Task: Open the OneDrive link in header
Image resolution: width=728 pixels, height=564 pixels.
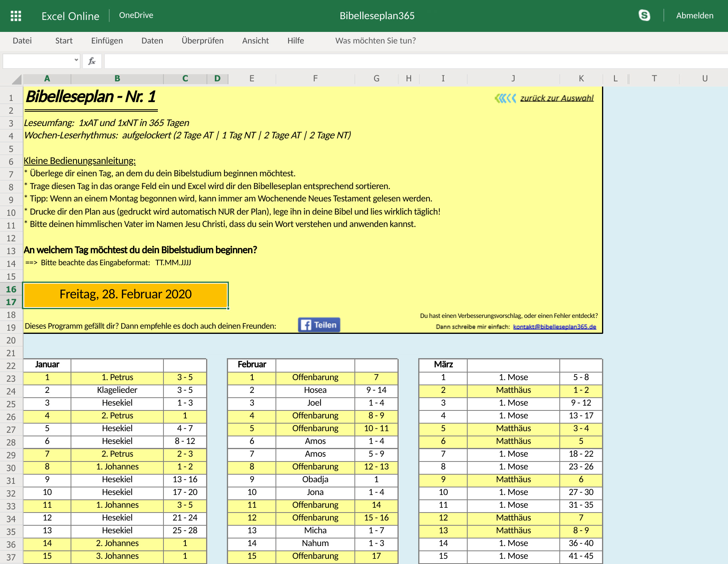Action: pos(136,15)
